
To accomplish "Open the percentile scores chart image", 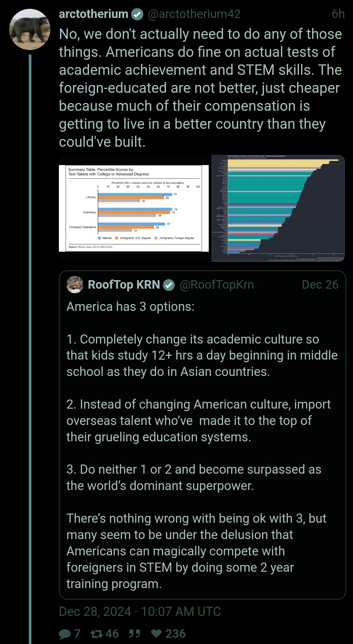I will pyautogui.click(x=134, y=208).
